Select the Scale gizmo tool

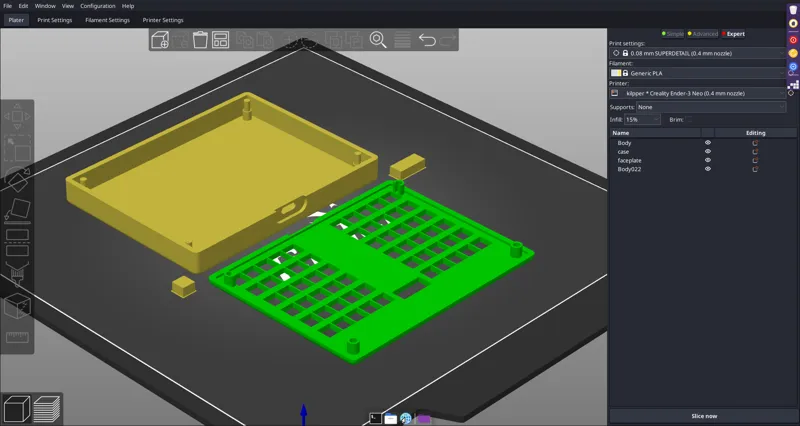tap(17, 148)
